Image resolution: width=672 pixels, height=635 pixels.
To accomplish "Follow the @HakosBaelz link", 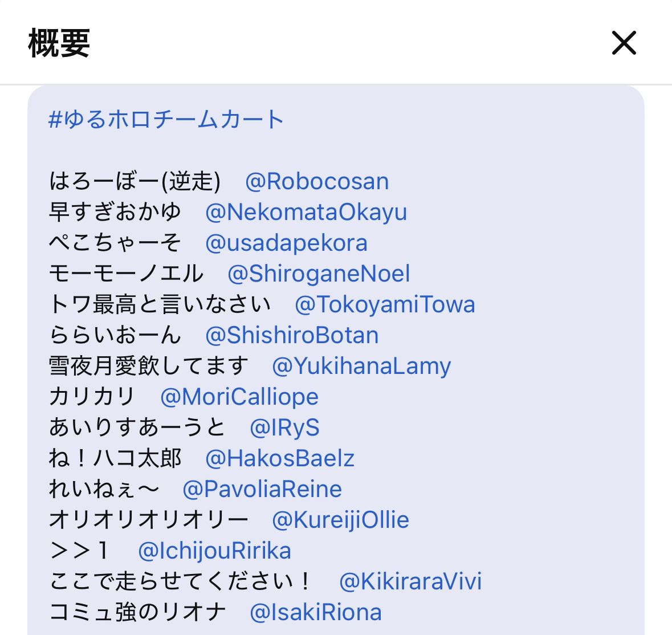I will (279, 458).
